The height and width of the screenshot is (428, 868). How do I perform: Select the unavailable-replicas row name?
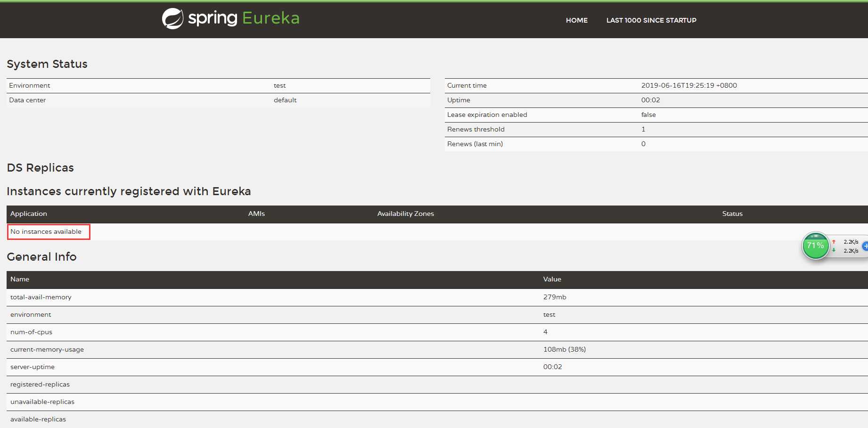(x=42, y=402)
